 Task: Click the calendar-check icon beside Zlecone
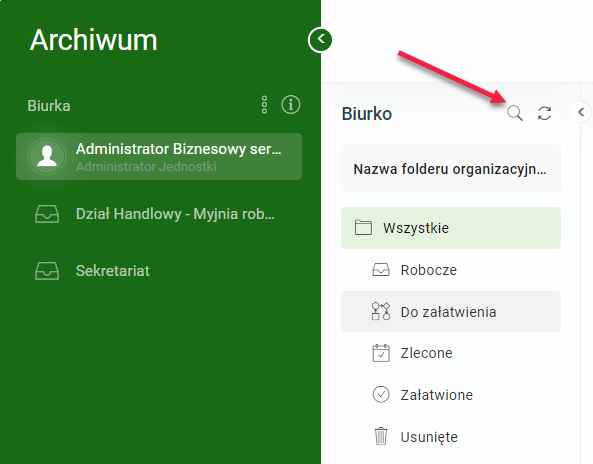click(x=381, y=353)
